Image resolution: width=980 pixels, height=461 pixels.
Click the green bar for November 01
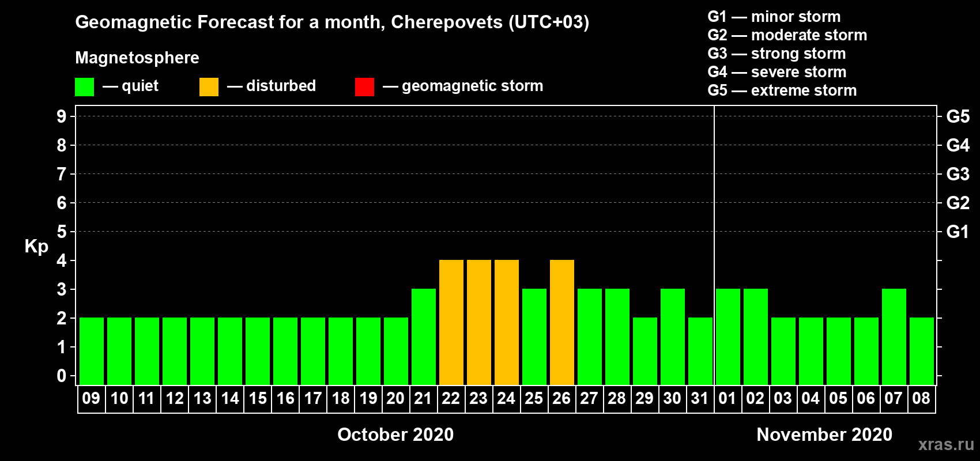point(728,337)
